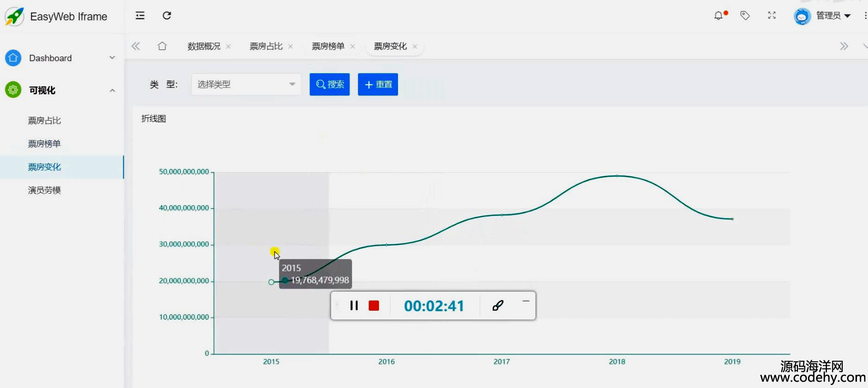868x388 pixels.
Task: Enter fullscreen with the expand icon
Action: pos(772,16)
